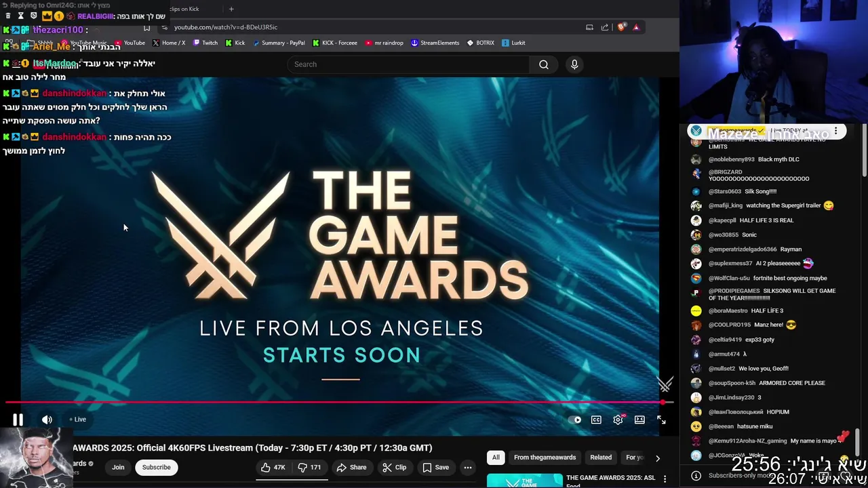The width and height of the screenshot is (868, 488).
Task: Dislike the video (171)
Action: pos(310,467)
